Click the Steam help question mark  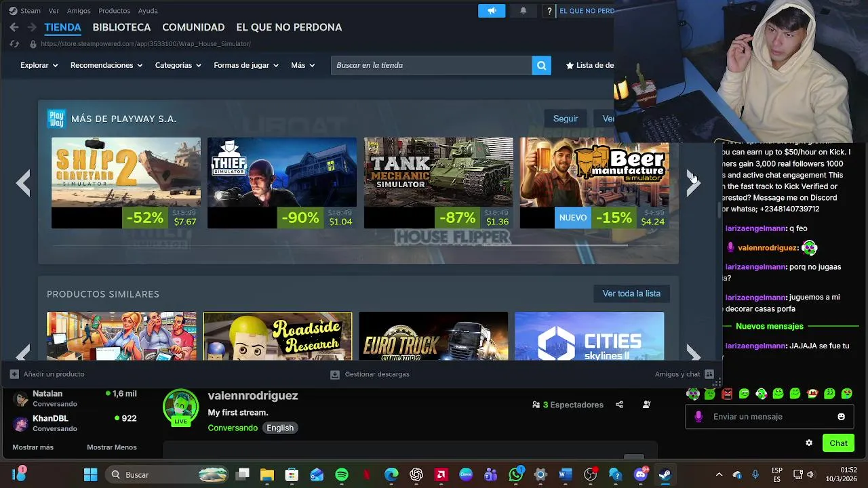[x=549, y=11]
